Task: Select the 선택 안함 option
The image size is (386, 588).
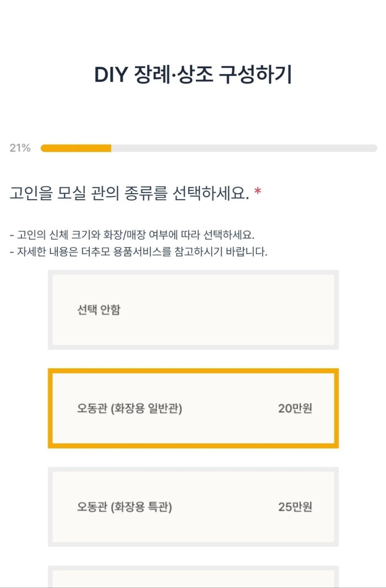Action: tap(193, 310)
